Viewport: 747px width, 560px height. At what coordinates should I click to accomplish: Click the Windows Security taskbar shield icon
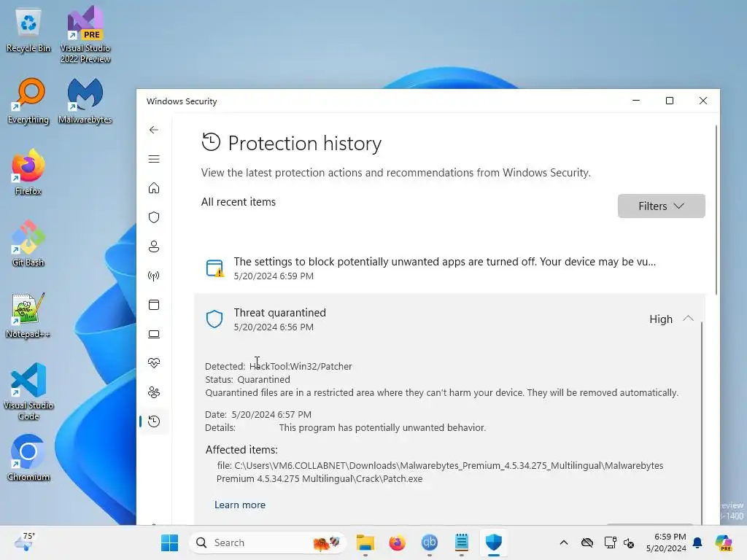(494, 542)
